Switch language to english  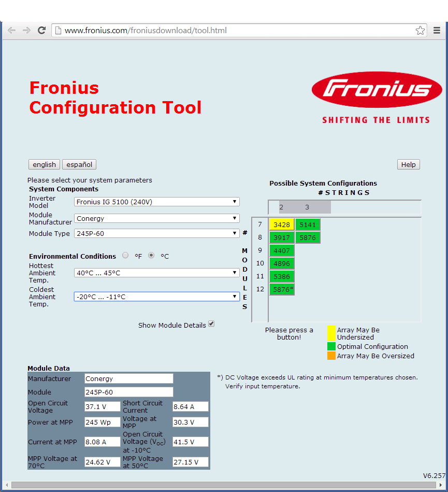44,164
